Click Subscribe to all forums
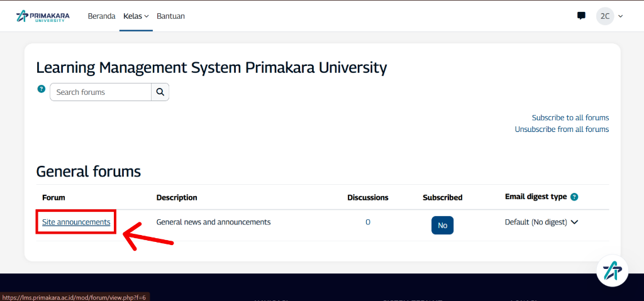Screen dimensions: 644x301 570,118
